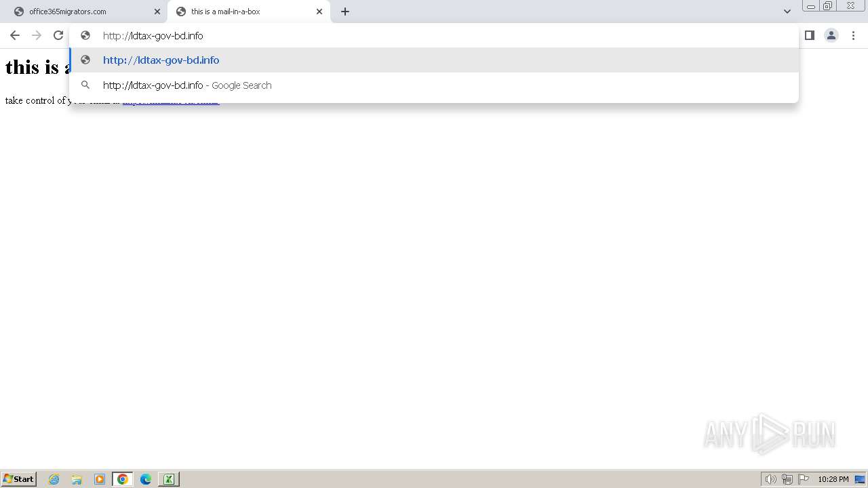
Task: Open Excel from the taskbar
Action: click(x=168, y=479)
